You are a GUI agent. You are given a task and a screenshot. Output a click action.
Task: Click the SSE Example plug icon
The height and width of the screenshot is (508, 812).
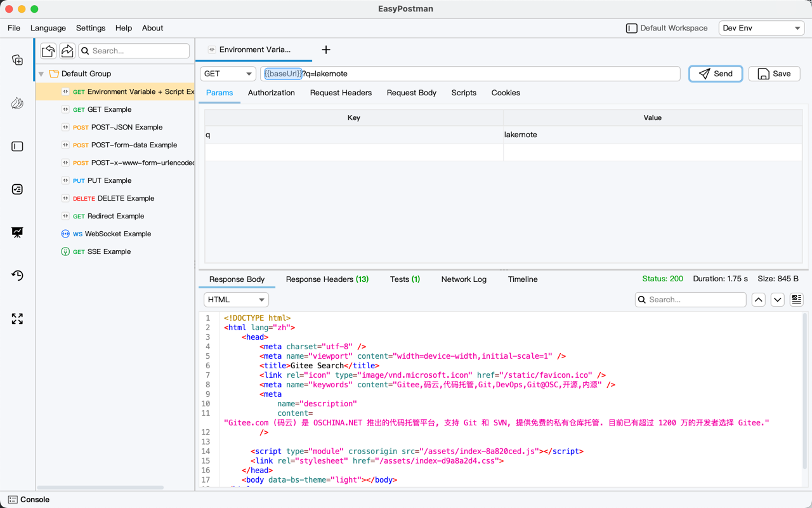(65, 251)
